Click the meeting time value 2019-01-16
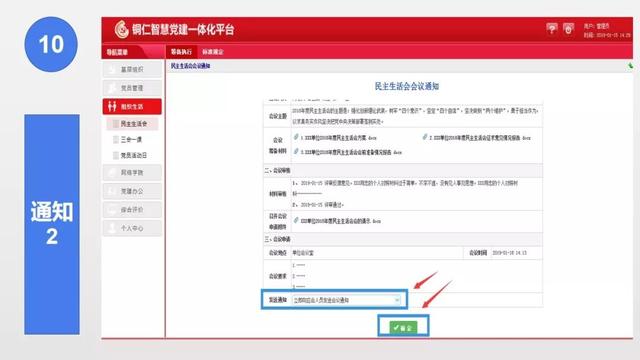Image resolution: width=640 pixels, height=360 pixels. (x=509, y=253)
